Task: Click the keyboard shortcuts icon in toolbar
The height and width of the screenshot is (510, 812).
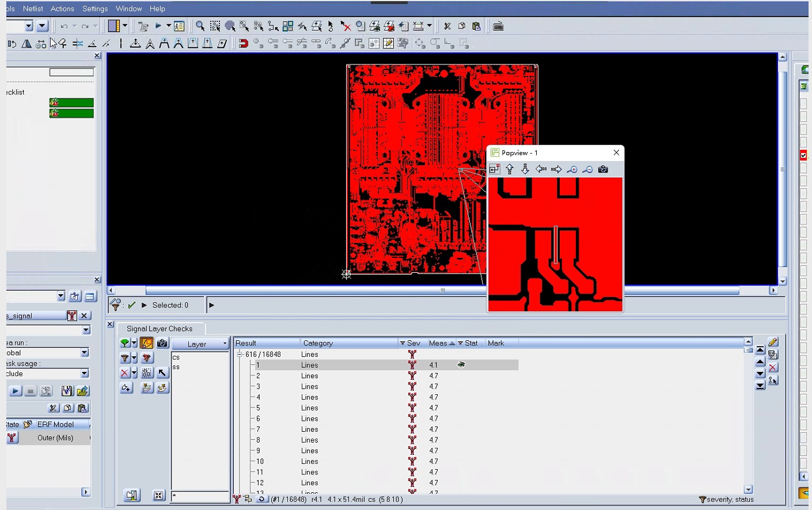Action: pos(499,26)
